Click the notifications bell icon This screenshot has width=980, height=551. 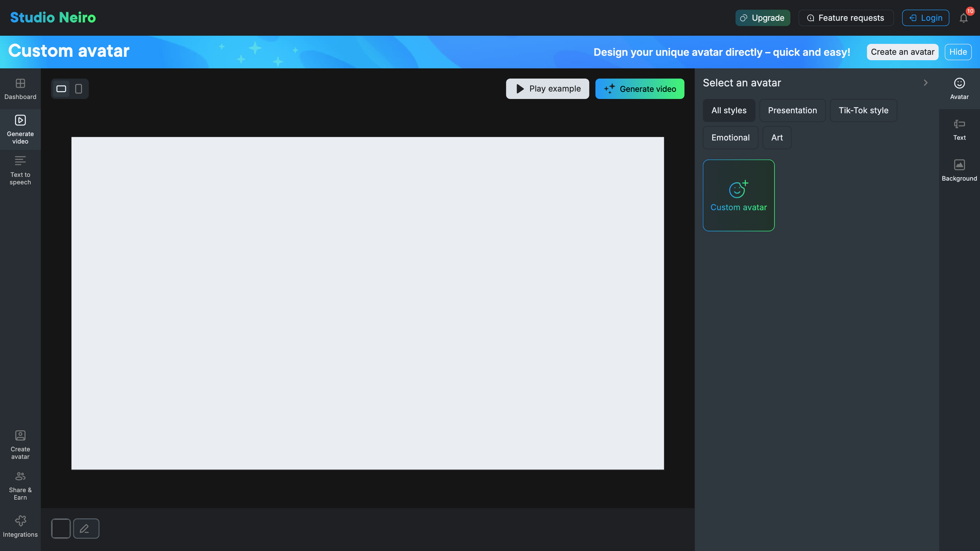coord(963,18)
